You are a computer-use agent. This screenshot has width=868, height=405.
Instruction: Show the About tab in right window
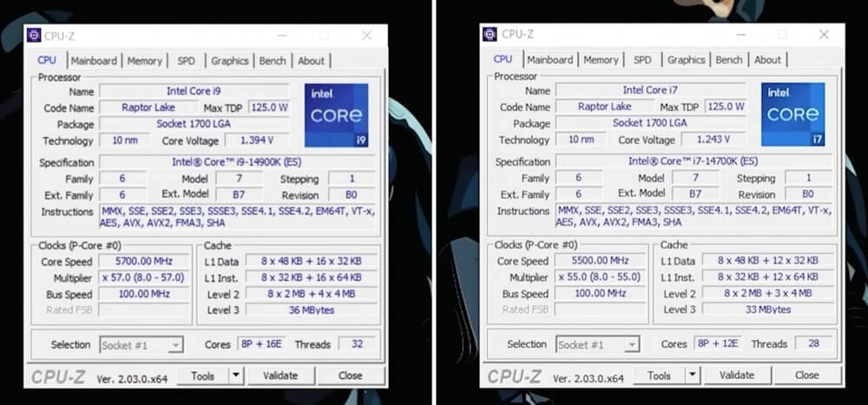pyautogui.click(x=767, y=60)
